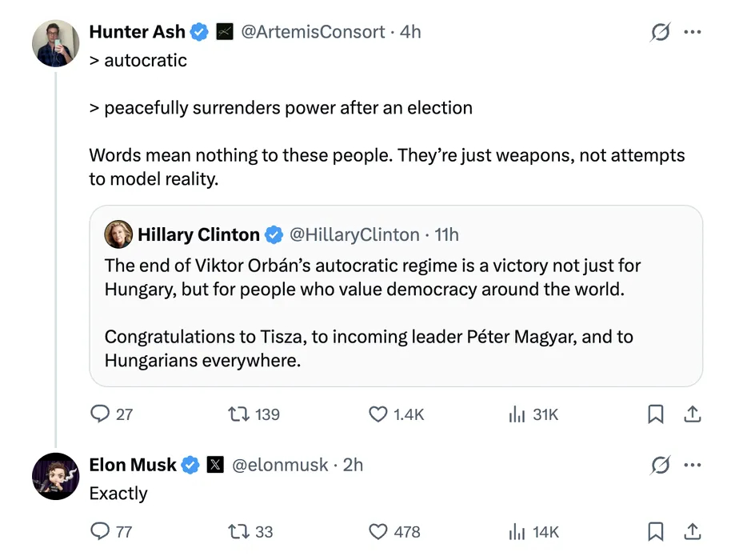Image resolution: width=739 pixels, height=560 pixels.
Task: Bookmark Elon Musk's reply
Action: [x=655, y=531]
